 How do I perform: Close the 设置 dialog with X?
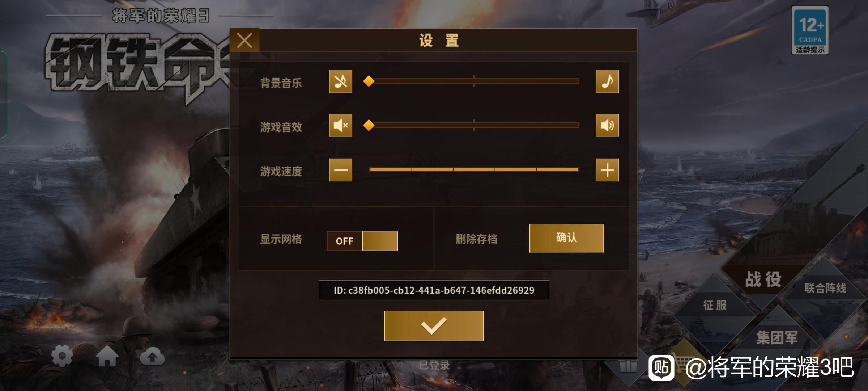[244, 40]
